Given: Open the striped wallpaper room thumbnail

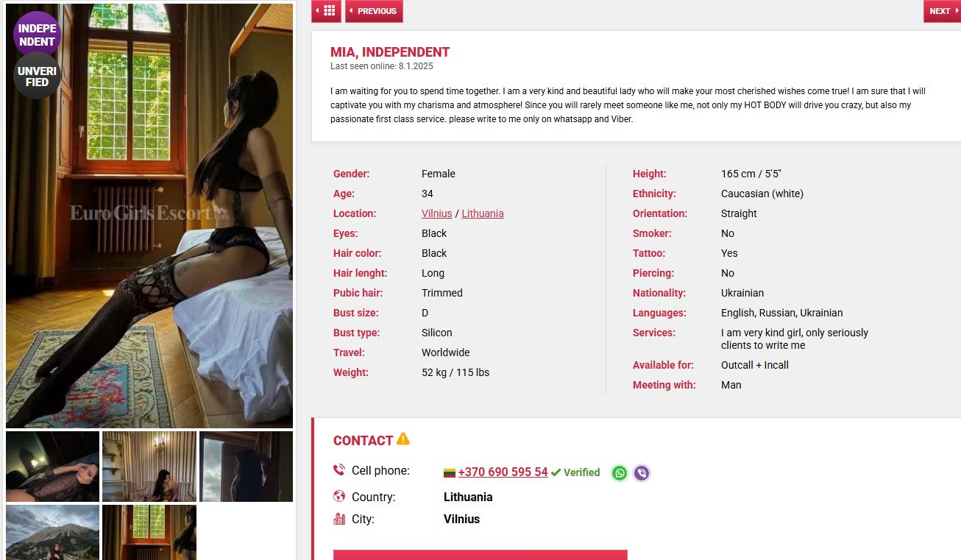Looking at the screenshot, I should pos(149,467).
